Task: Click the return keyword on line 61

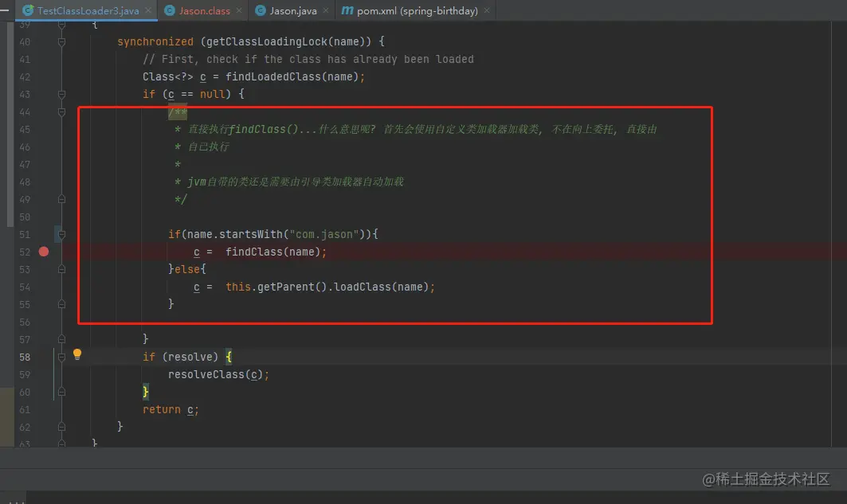Action: 162,409
